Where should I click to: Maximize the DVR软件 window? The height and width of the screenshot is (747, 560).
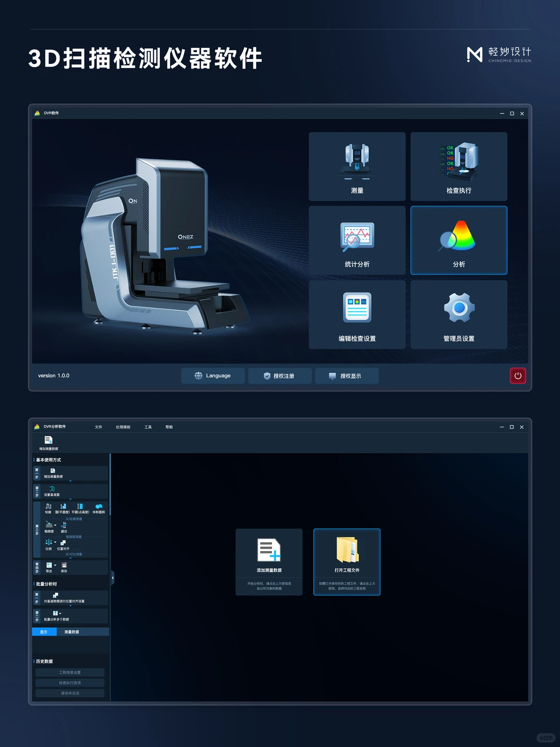(x=512, y=113)
